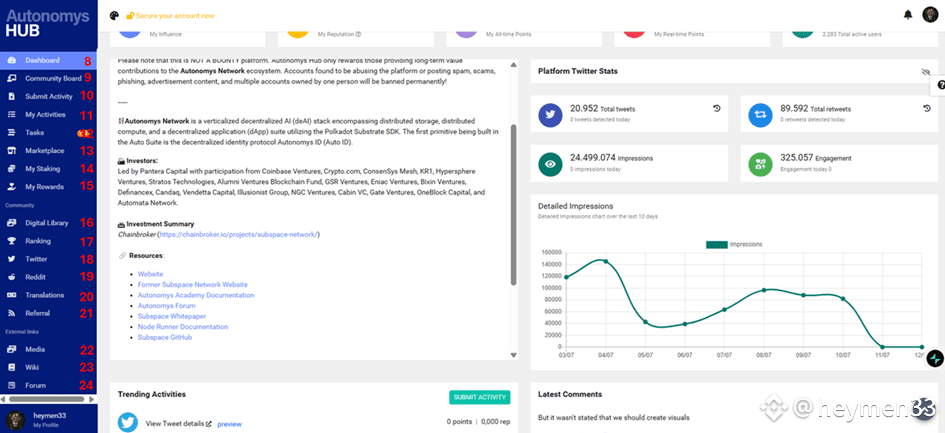Screen dimensions: 945x433
Task: Click the Ranking trophy icon
Action: coord(11,241)
